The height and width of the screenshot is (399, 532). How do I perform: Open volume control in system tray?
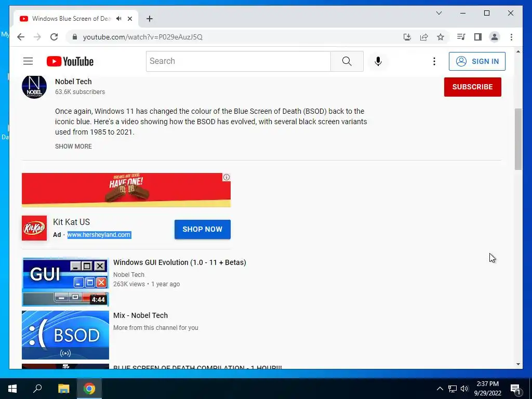pos(464,389)
